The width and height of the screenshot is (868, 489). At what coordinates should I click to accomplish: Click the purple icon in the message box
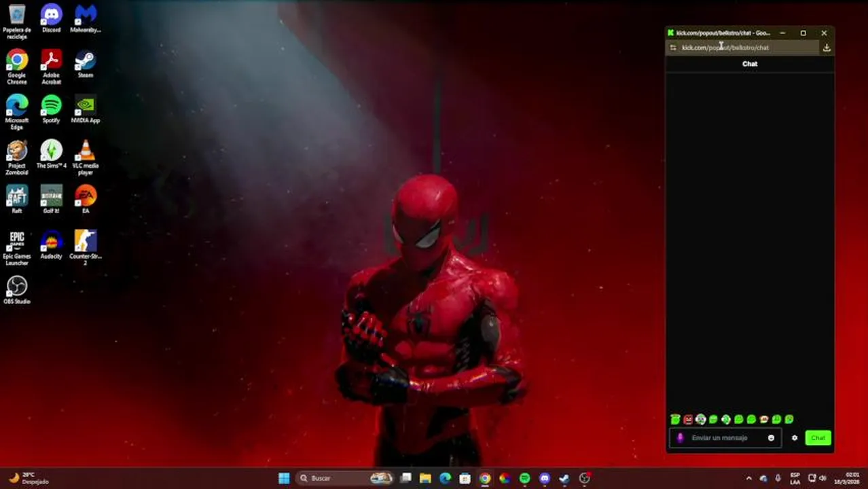pos(680,438)
